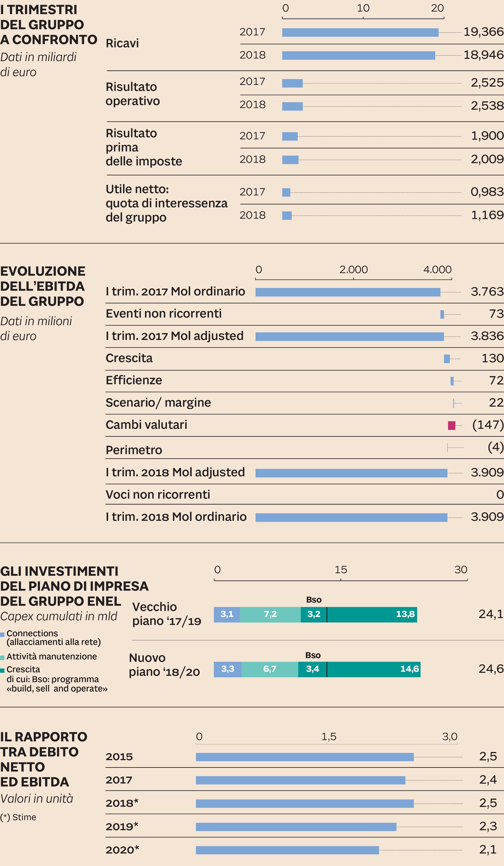Click the Connections blue legend swatch
504x866 pixels.
(x=2, y=635)
